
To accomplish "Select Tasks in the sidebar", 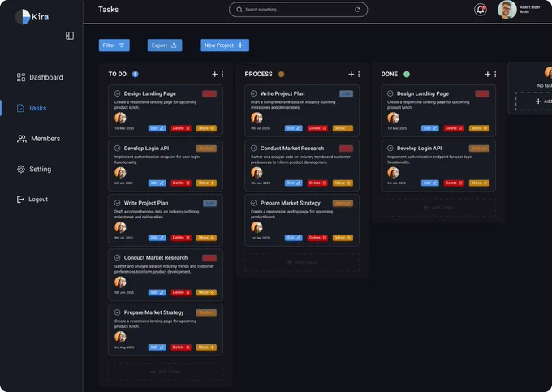I will 32,108.
